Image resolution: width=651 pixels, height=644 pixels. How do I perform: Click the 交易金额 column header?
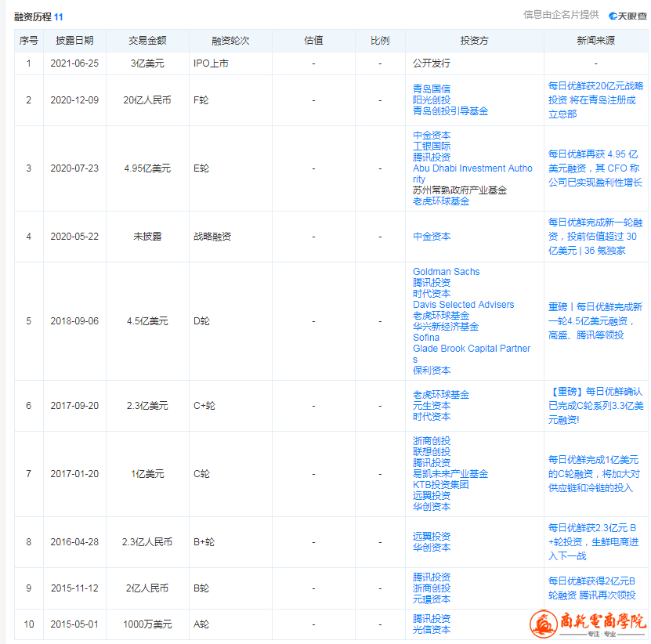point(147,41)
